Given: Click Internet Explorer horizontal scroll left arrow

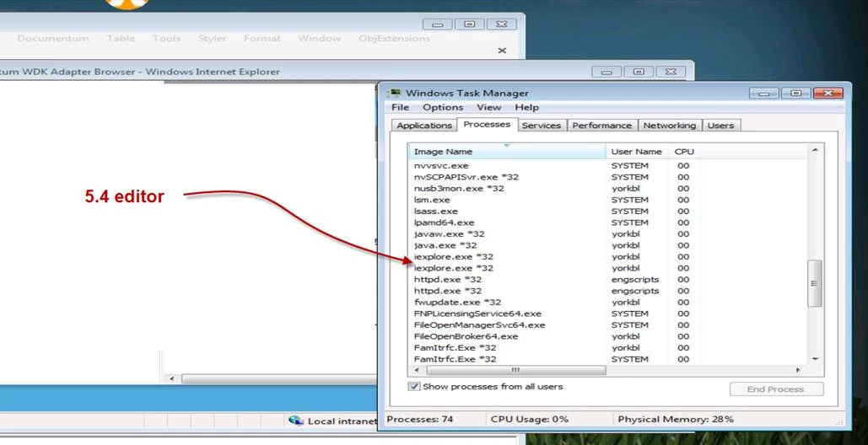Looking at the screenshot, I should (x=171, y=378).
